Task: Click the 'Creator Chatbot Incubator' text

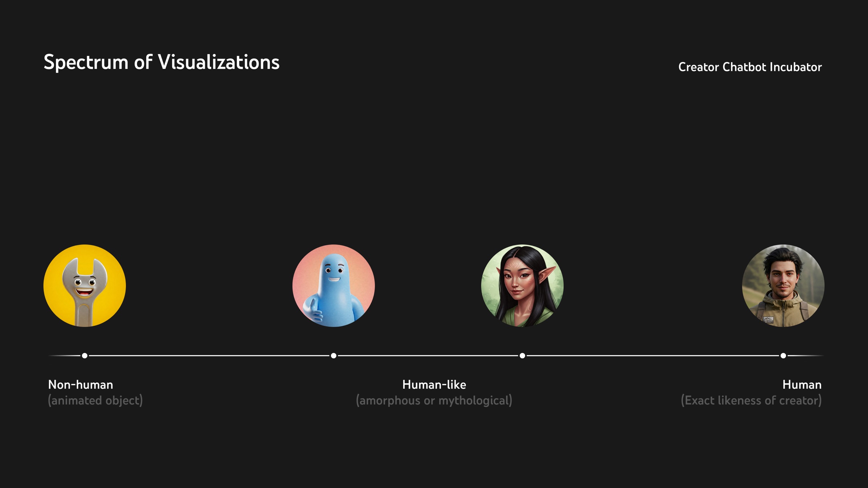Action: [750, 67]
